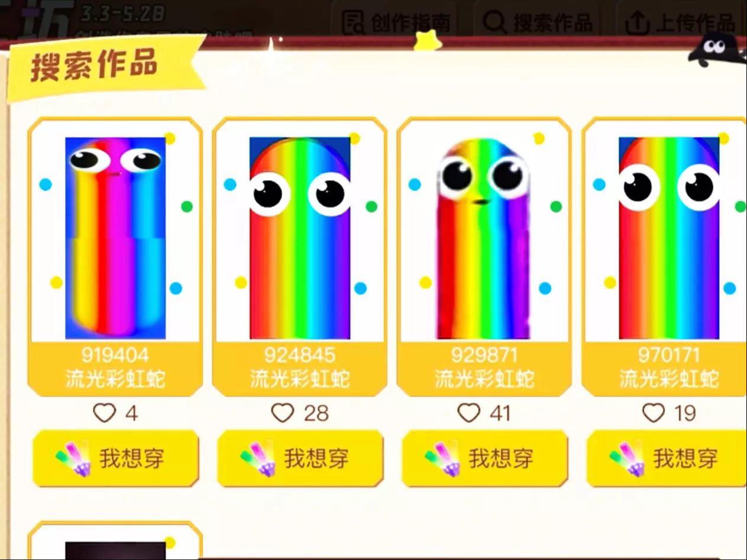This screenshot has width=747, height=560.
Task: View rainbow snake thumbnail 924845
Action: tap(300, 238)
